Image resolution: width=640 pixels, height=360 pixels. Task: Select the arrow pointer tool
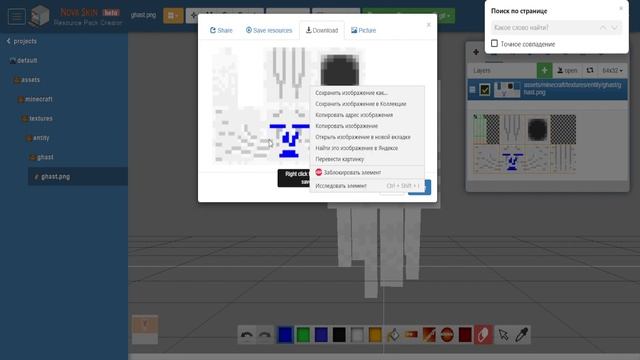click(x=503, y=335)
